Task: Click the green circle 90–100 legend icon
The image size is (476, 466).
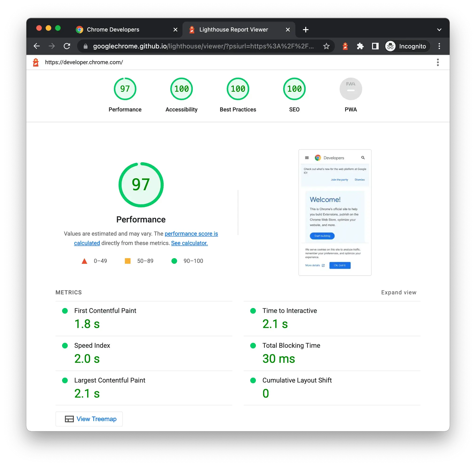Action: [174, 261]
